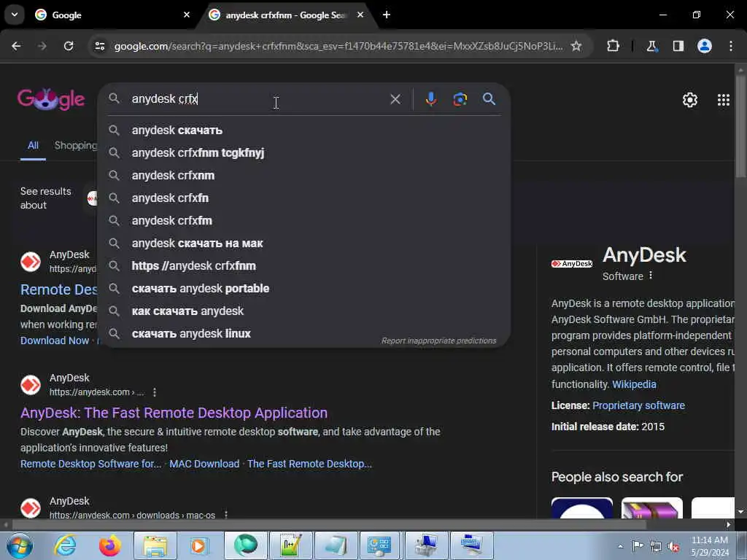This screenshot has width=747, height=560.
Task: Choose suggestion "как скачать anydesk"
Action: pyautogui.click(x=304, y=311)
